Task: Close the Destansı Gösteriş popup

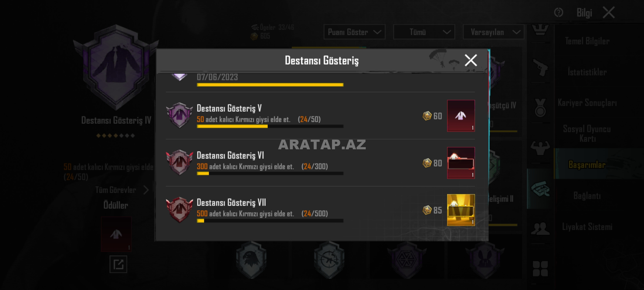Action: point(471,60)
